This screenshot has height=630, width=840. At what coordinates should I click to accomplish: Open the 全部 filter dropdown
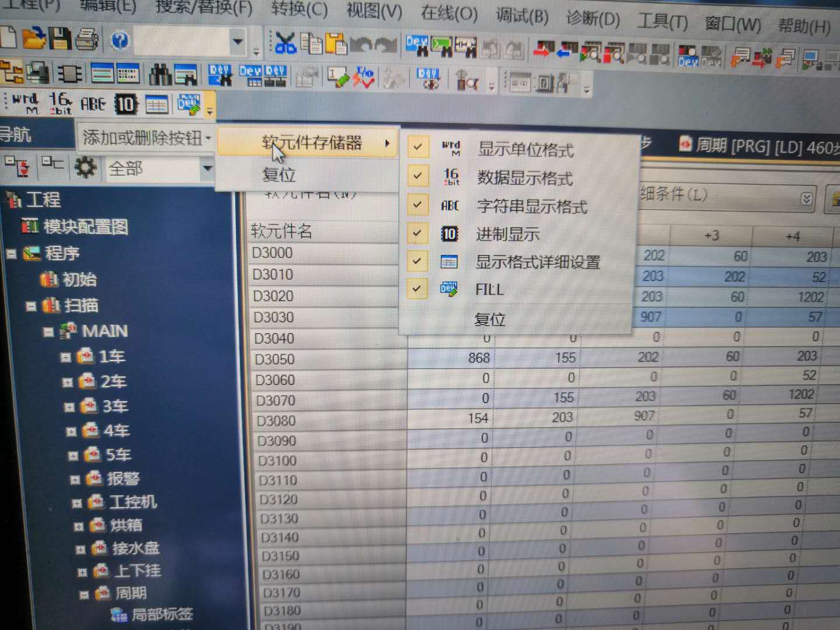pos(206,169)
